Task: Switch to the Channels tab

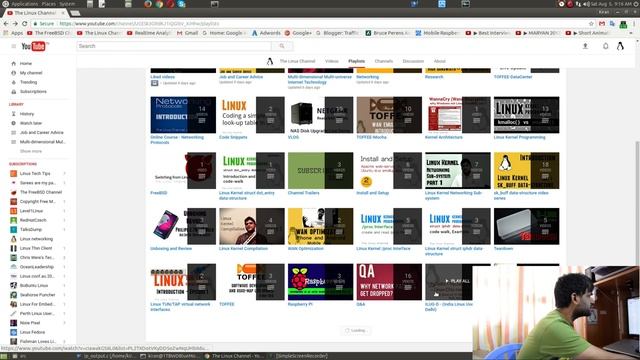Action: pos(384,61)
